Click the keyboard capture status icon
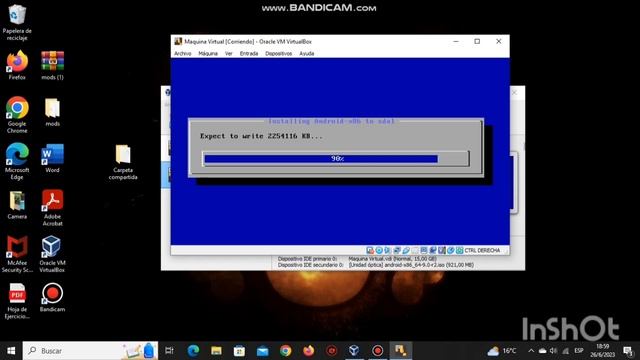640x360 pixels. pos(460,250)
